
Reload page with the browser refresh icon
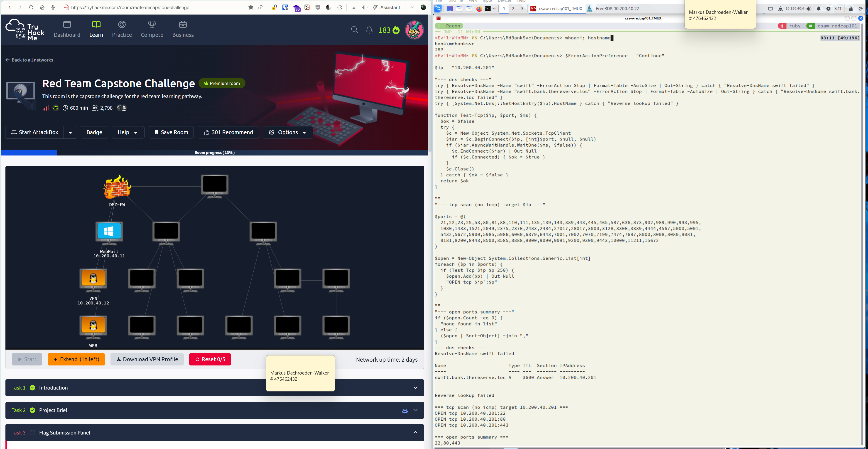point(31,7)
